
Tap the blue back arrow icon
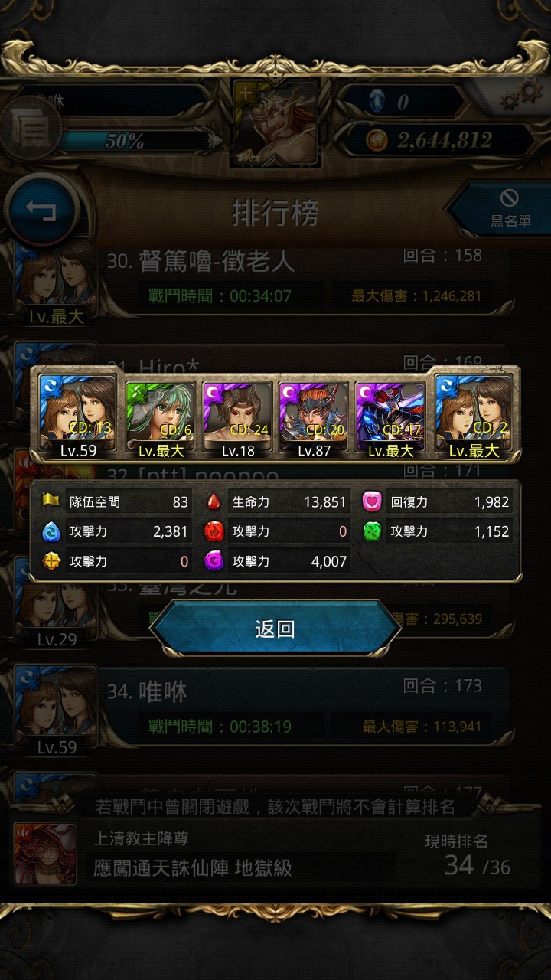tap(42, 209)
